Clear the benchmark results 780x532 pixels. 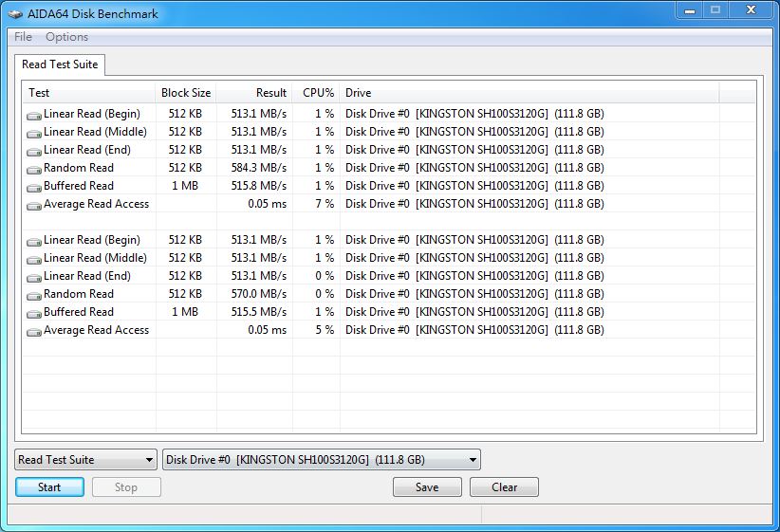504,487
